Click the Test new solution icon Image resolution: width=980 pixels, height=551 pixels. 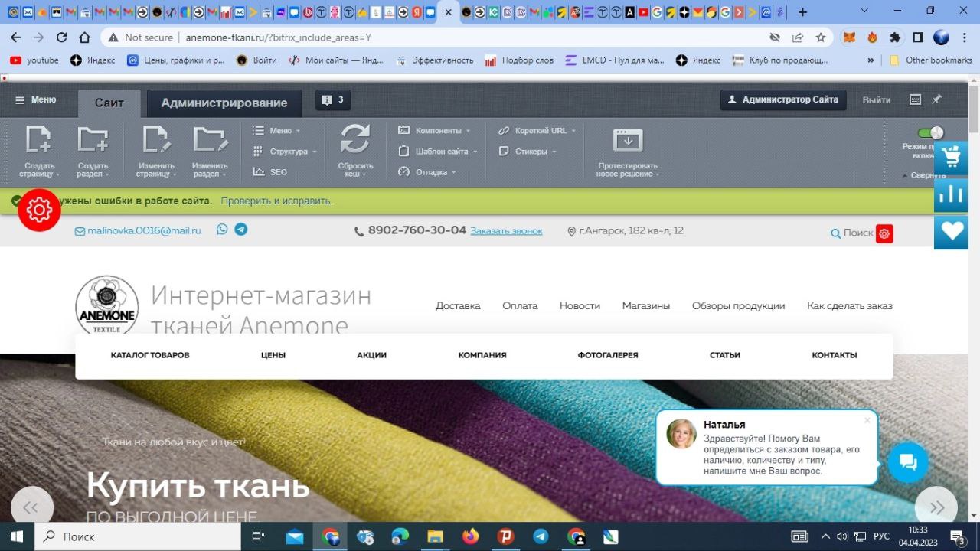click(628, 140)
